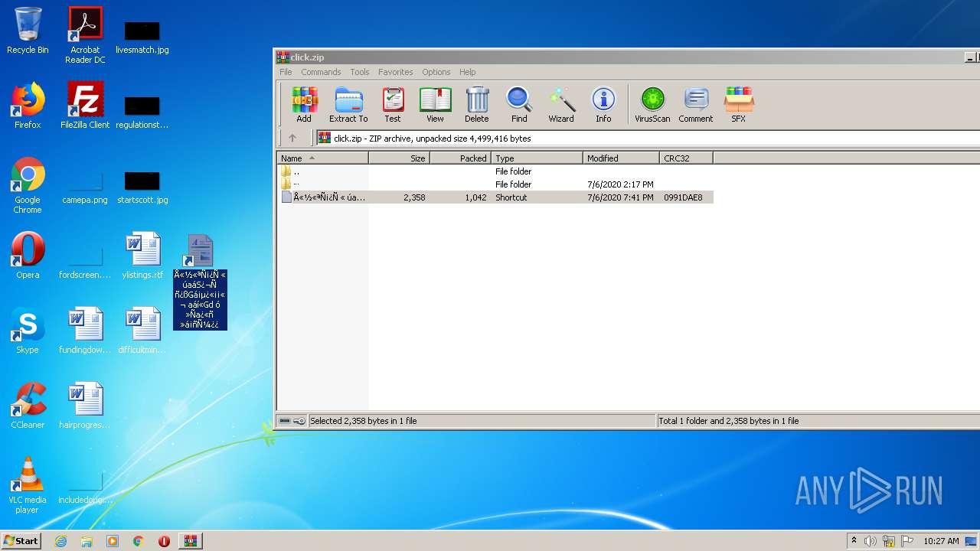The height and width of the screenshot is (551, 980).
Task: Select the FileZilla Client desktop icon
Action: [85, 106]
